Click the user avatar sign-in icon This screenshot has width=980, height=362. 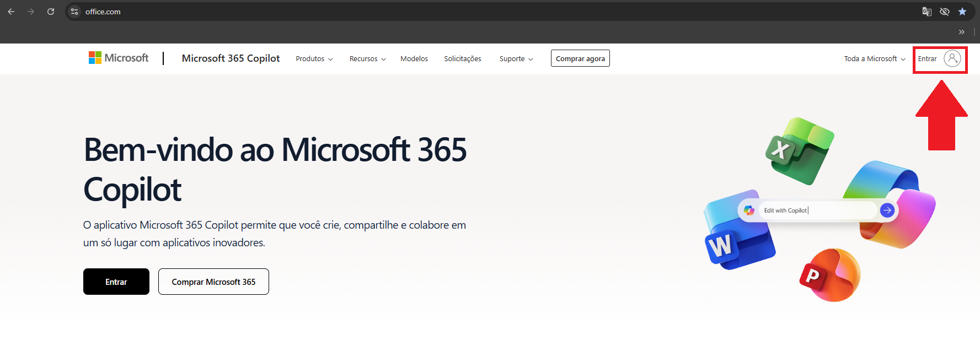tap(952, 58)
